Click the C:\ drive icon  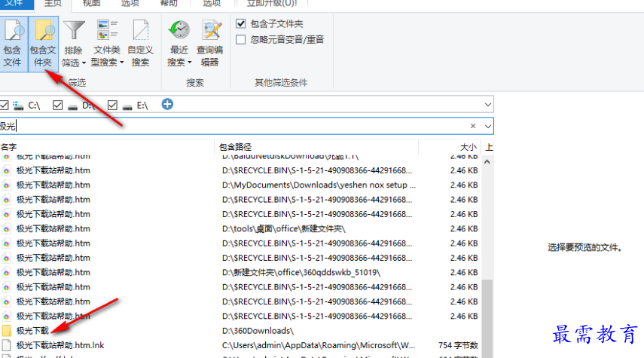[x=18, y=106]
